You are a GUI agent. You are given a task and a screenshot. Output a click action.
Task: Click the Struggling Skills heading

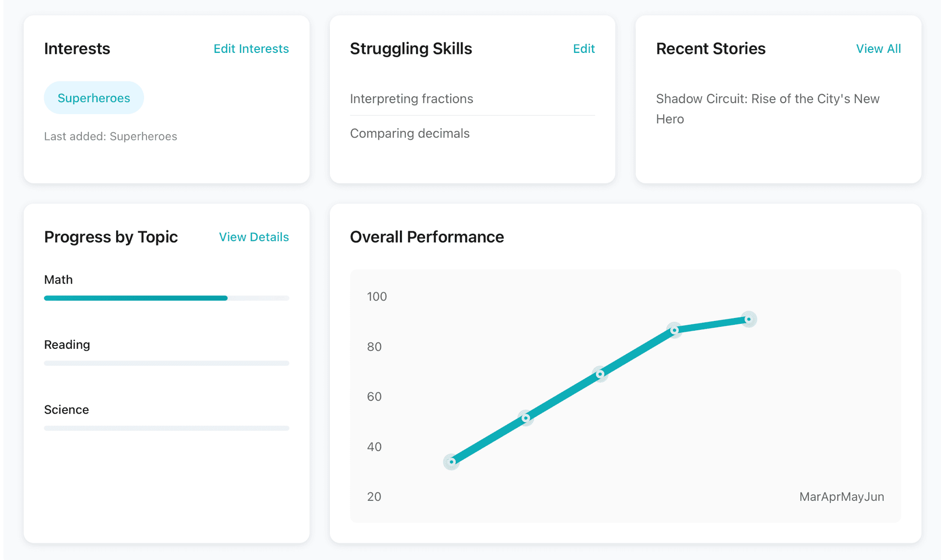pos(411,49)
